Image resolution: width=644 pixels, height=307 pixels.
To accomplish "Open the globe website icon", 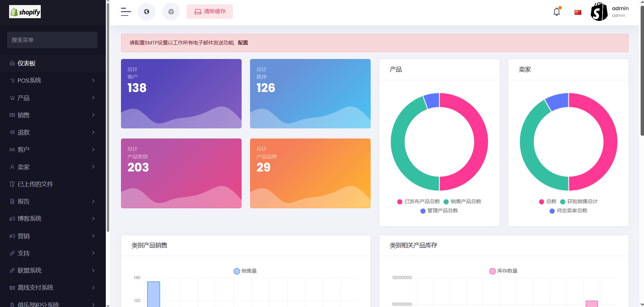I will pos(147,12).
